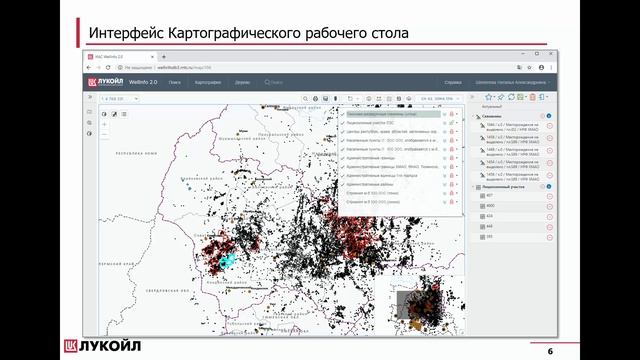Open dropdown arrow next to export icon
The height and width of the screenshot is (360, 640).
tap(547, 97)
